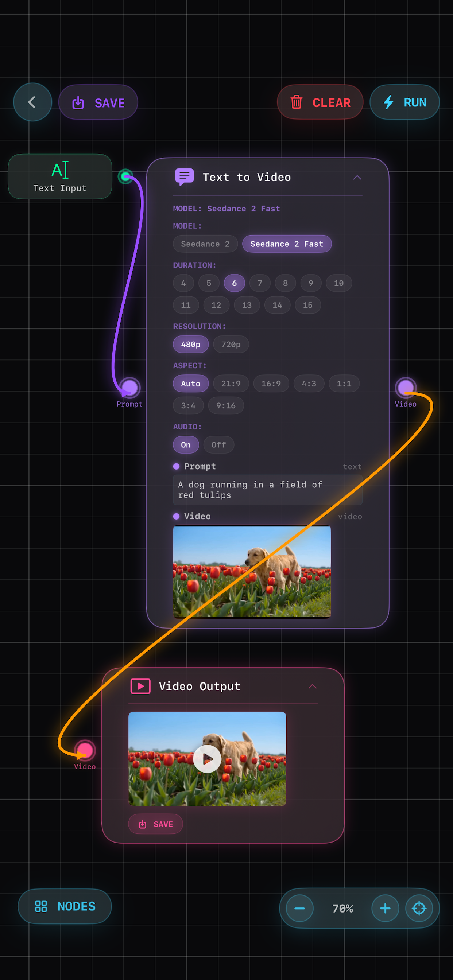
Task: Set duration to 9 seconds
Action: 311,283
